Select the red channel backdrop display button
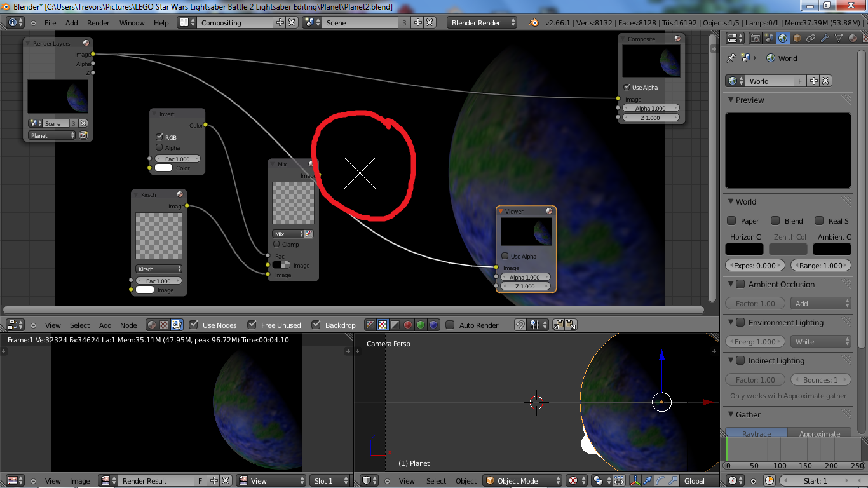This screenshot has height=488, width=868. click(408, 325)
